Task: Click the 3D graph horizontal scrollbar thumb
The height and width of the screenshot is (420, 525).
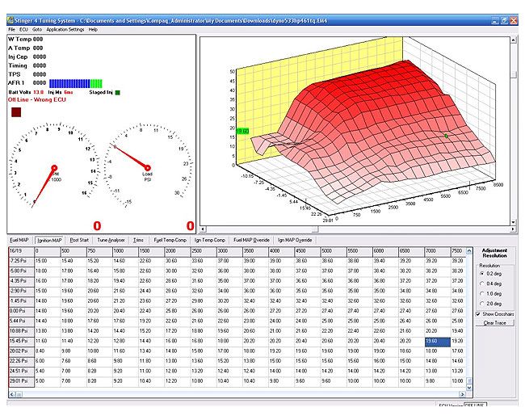Action: 315,229
